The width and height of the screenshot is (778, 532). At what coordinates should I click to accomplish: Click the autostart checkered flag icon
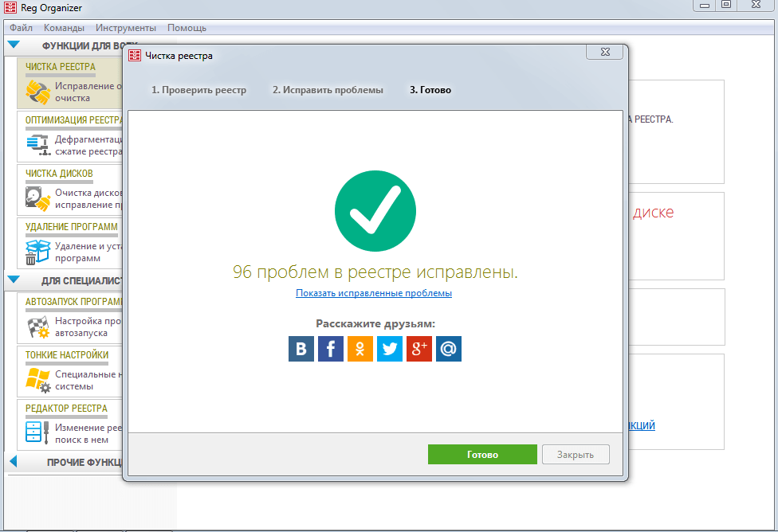point(38,327)
